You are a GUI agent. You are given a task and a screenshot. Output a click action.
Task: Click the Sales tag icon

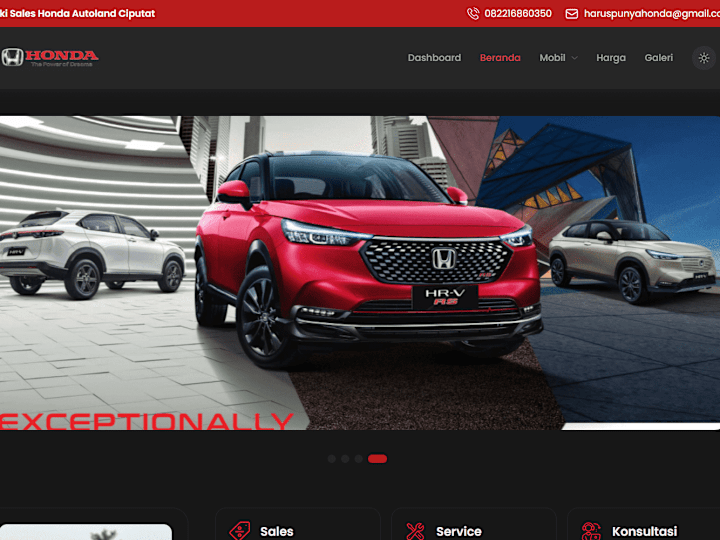click(x=240, y=531)
